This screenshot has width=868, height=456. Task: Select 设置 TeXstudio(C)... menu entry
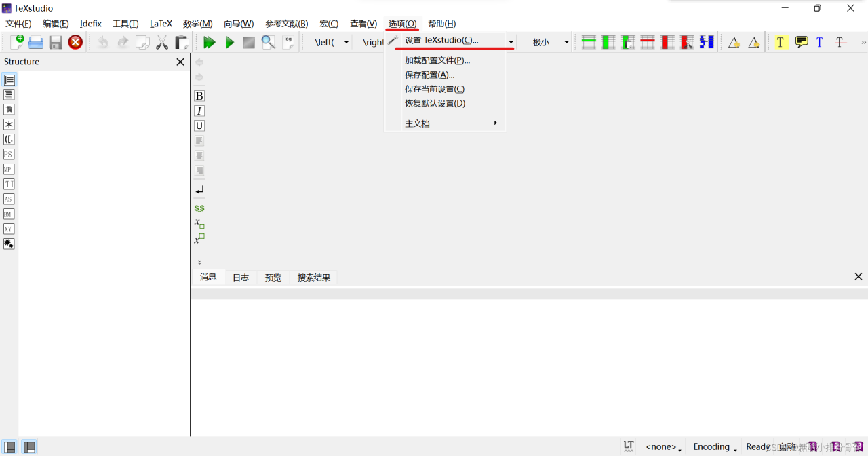(x=446, y=40)
